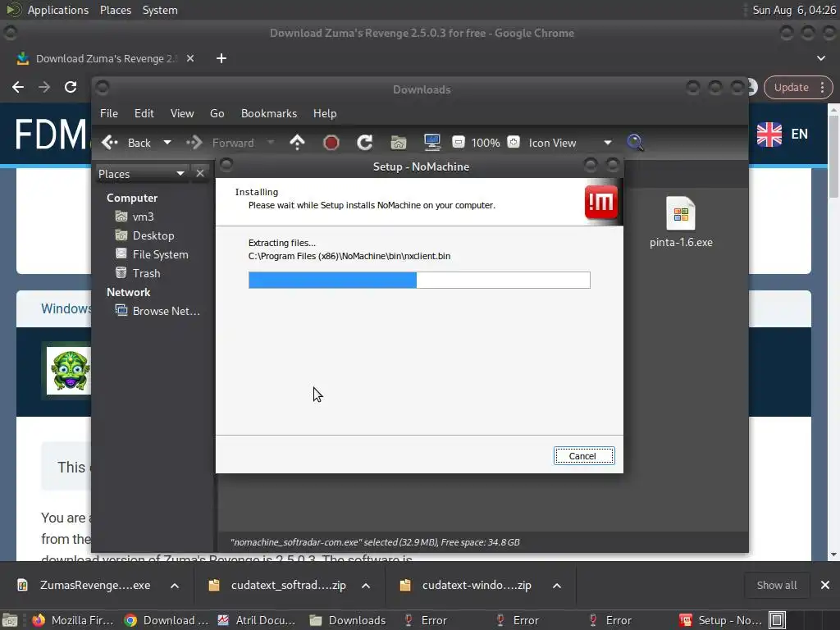Open the Go menu in Downloads window
Viewport: 840px width, 630px height.
tap(217, 113)
